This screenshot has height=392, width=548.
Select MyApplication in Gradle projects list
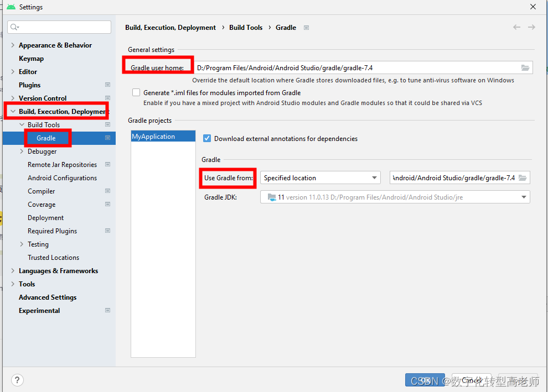click(x=163, y=137)
